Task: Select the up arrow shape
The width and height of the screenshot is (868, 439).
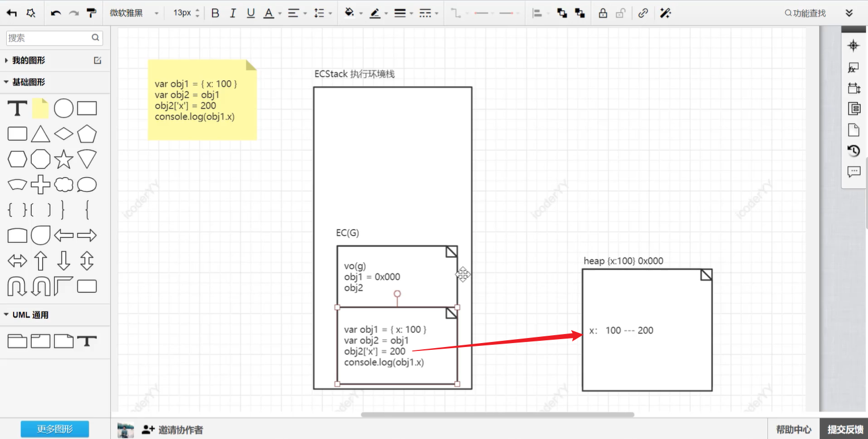Action: click(41, 261)
